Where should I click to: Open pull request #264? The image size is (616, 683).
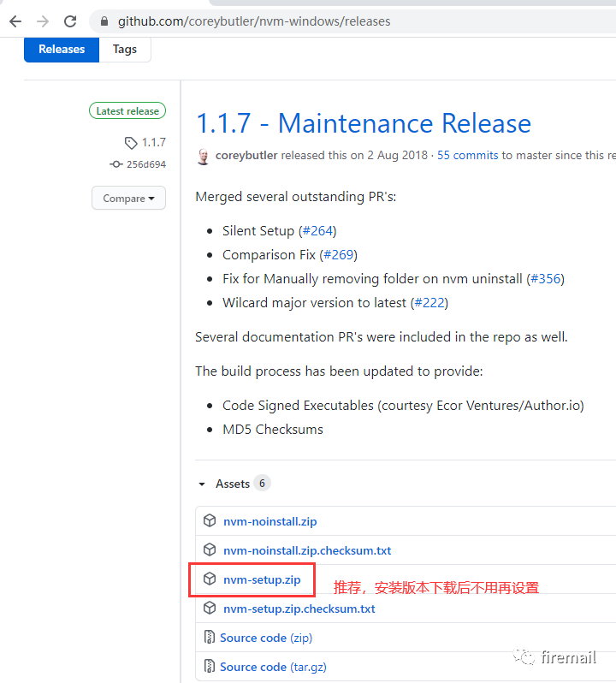click(x=317, y=231)
